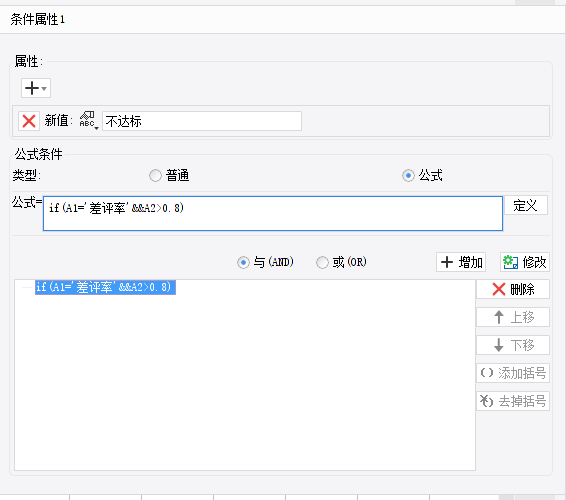Move condition up with 上移
The width and height of the screenshot is (566, 500).
(513, 317)
